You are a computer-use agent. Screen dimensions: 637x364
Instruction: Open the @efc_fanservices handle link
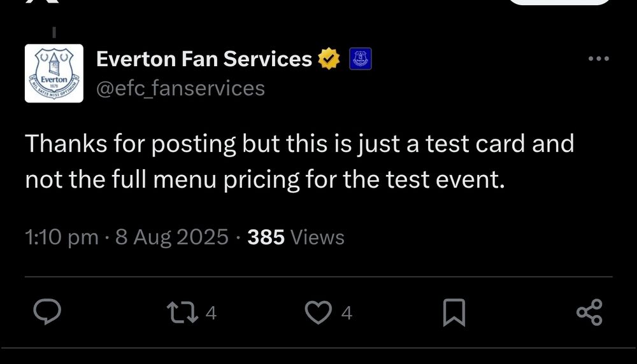(x=180, y=88)
